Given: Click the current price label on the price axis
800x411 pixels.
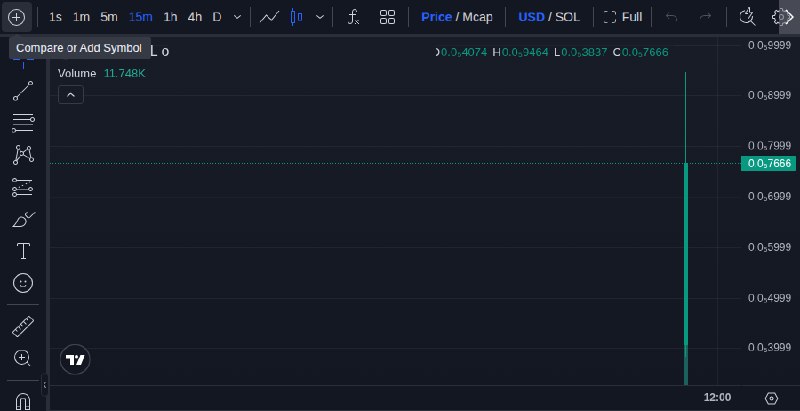Looking at the screenshot, I should pyautogui.click(x=768, y=164).
